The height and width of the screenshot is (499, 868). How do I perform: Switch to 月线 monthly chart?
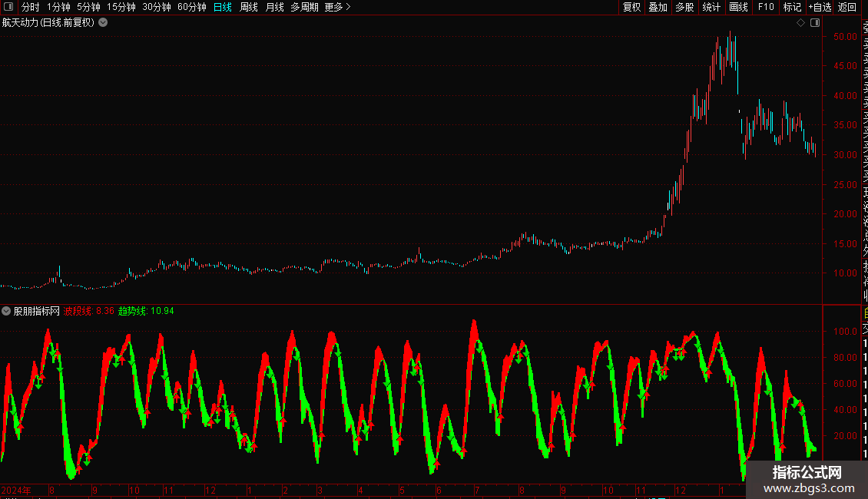click(274, 7)
